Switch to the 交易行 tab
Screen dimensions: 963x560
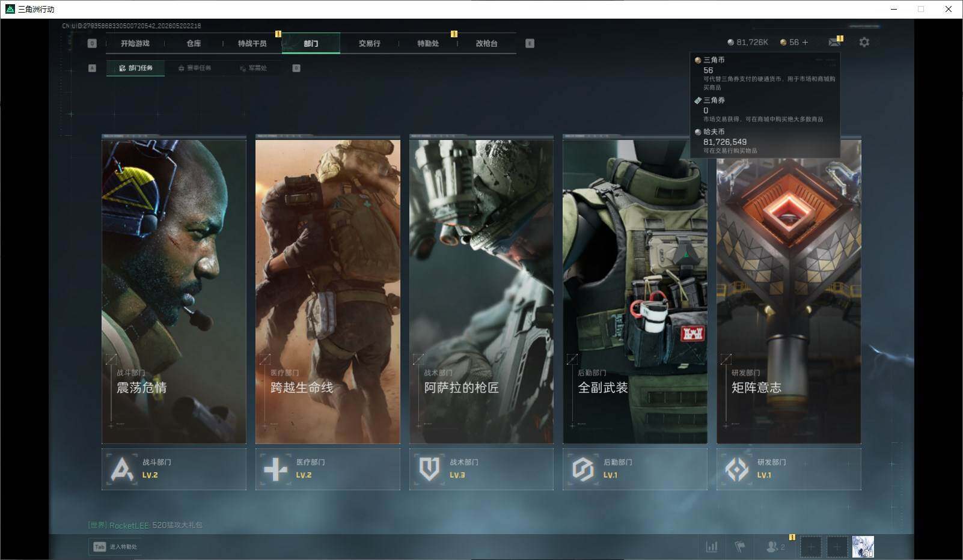coord(369,43)
